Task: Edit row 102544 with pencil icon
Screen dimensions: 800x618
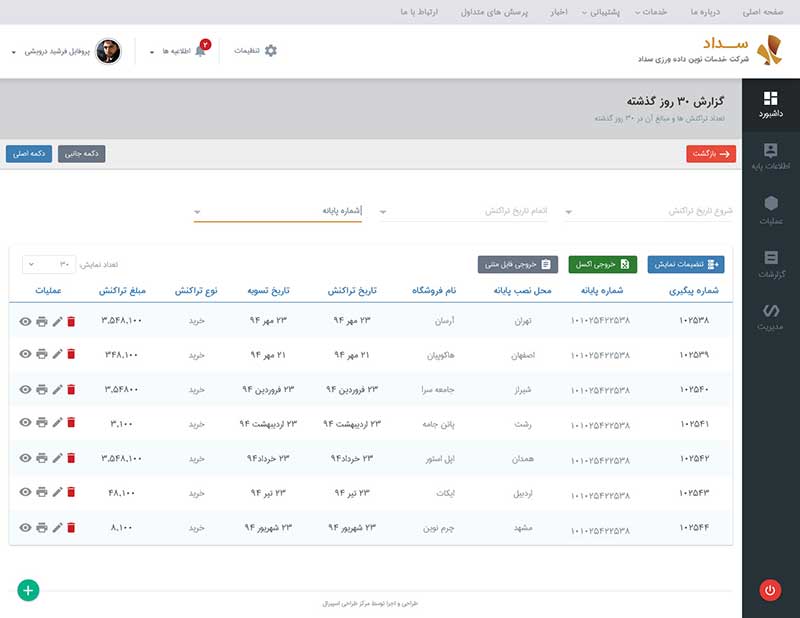Action: pos(57,527)
